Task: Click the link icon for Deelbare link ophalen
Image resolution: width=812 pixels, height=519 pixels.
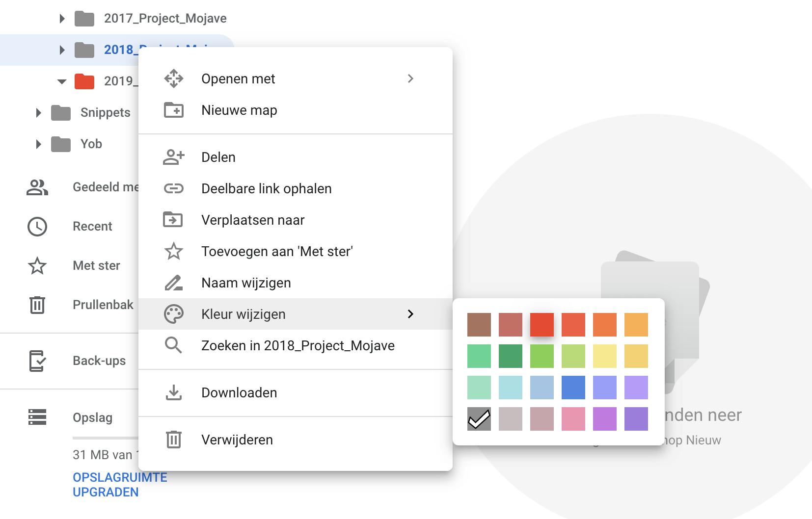Action: click(173, 189)
